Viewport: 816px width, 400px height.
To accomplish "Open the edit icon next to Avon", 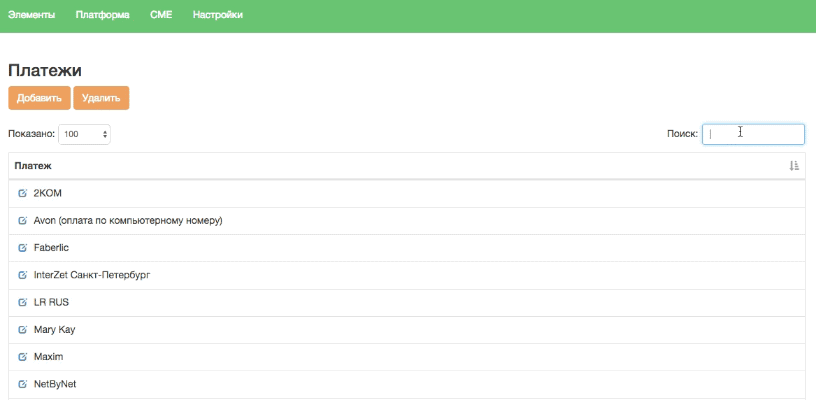I will click(23, 220).
